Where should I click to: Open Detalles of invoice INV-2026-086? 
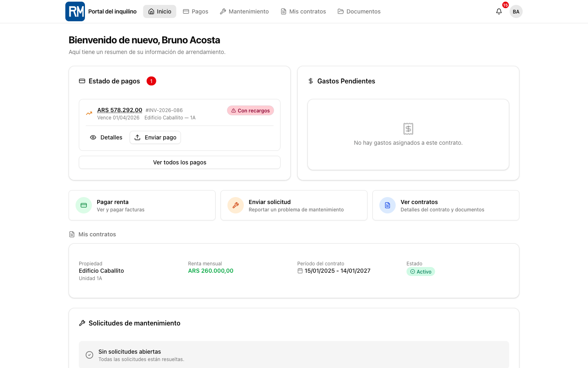point(106,137)
